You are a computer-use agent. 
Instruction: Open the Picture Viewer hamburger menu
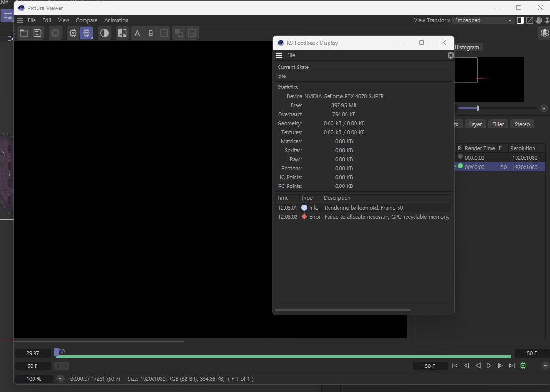[20, 20]
